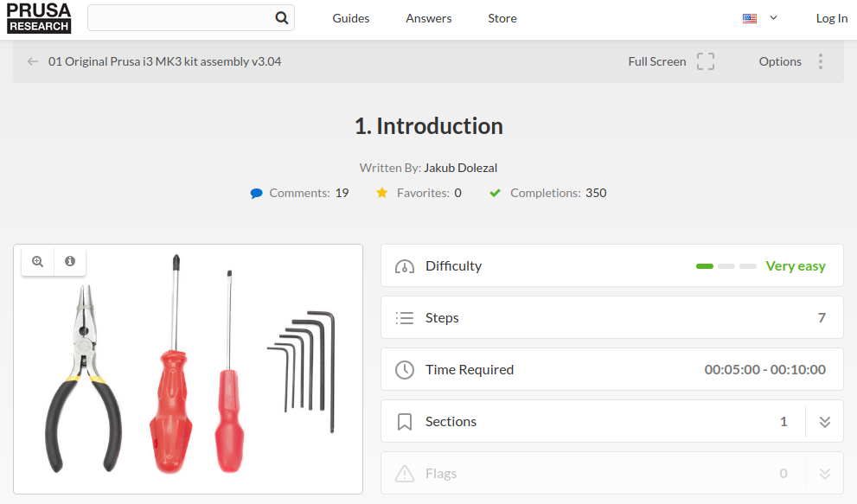857x504 pixels.
Task: Click the Completions: 350 count
Action: (558, 193)
